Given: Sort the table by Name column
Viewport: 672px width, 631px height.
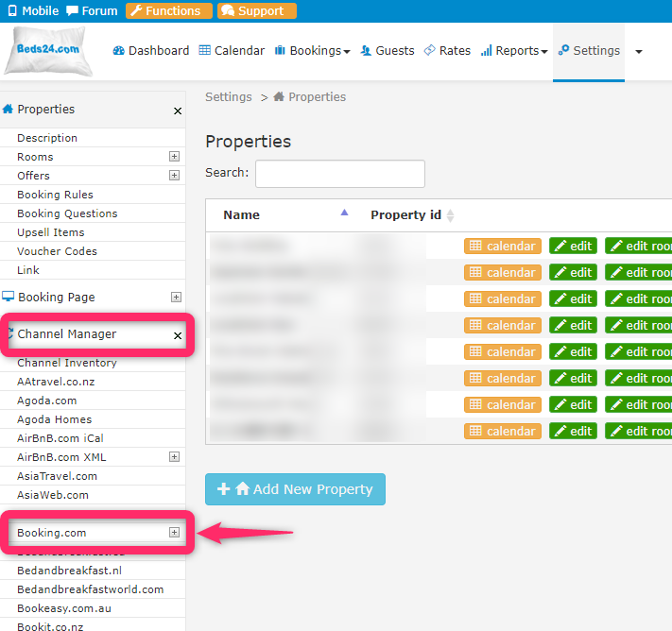Looking at the screenshot, I should tap(285, 214).
